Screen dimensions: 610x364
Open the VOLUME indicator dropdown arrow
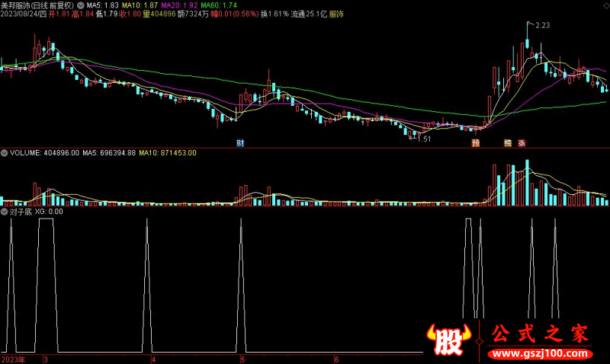(5, 153)
